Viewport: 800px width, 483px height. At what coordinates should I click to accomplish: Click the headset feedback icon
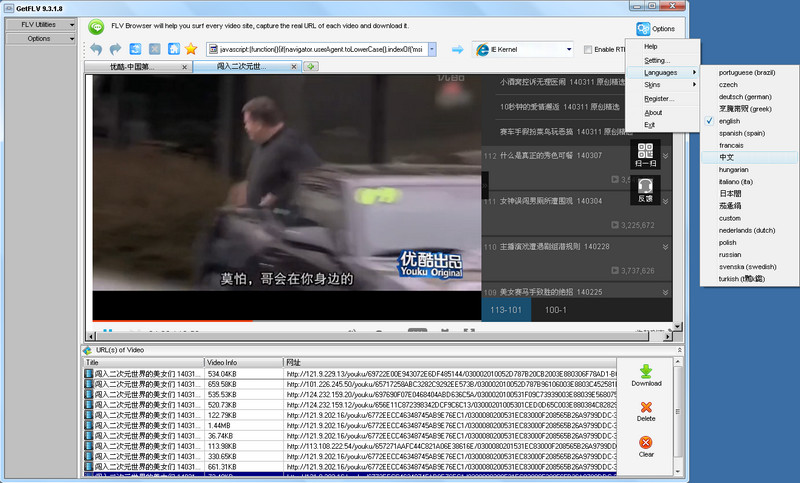pos(645,190)
